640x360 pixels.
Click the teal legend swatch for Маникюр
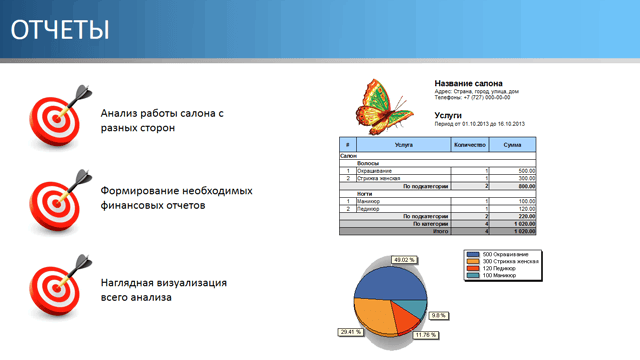tap(473, 276)
